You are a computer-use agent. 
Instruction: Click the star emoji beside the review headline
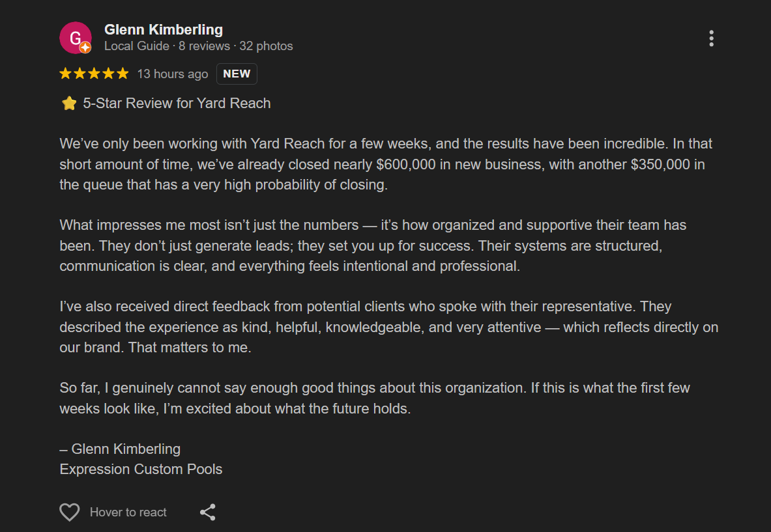69,103
